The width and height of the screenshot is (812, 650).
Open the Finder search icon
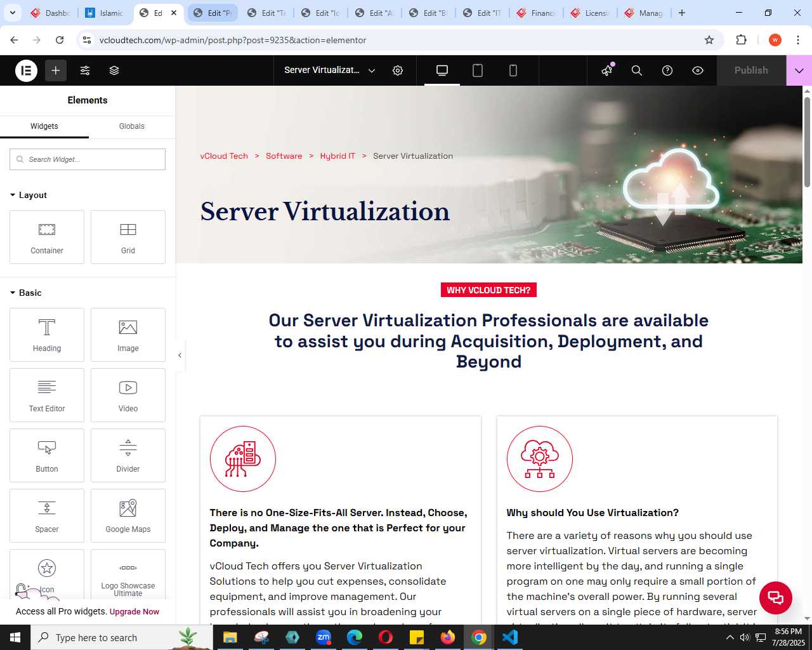[x=637, y=70]
